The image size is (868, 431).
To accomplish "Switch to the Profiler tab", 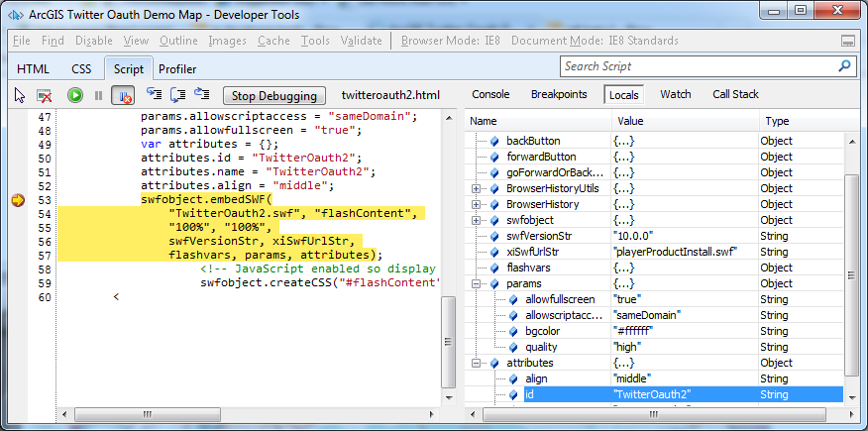I will 177,69.
